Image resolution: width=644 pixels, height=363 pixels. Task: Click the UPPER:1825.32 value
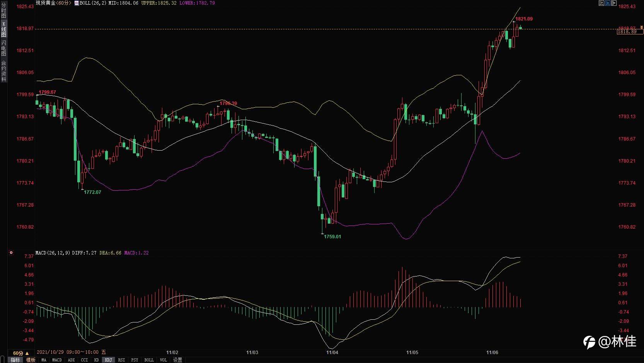coord(158,3)
